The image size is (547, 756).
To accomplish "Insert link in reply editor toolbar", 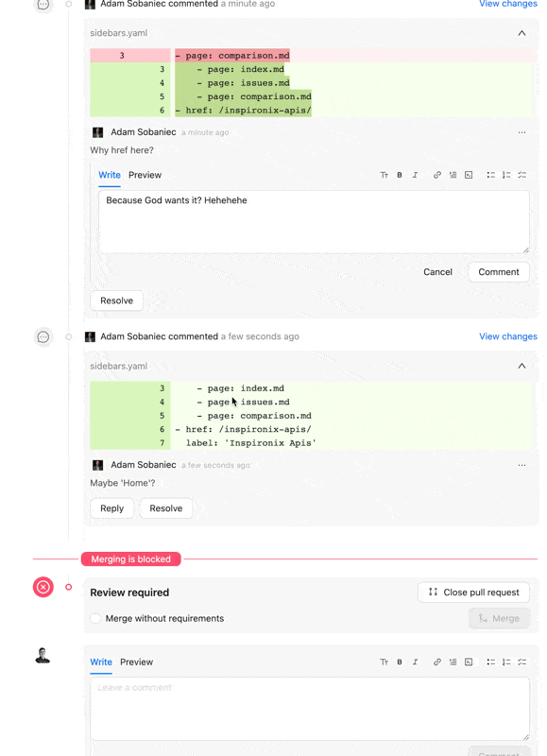I will 437,175.
